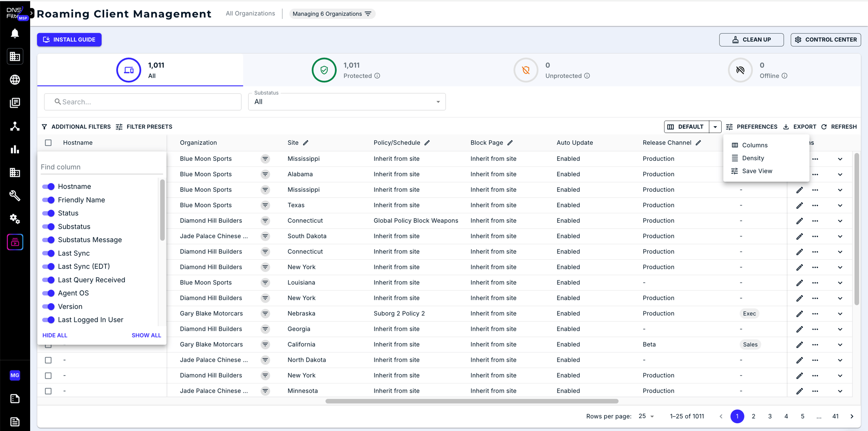Select the globe icon in the sidebar

(x=15, y=80)
